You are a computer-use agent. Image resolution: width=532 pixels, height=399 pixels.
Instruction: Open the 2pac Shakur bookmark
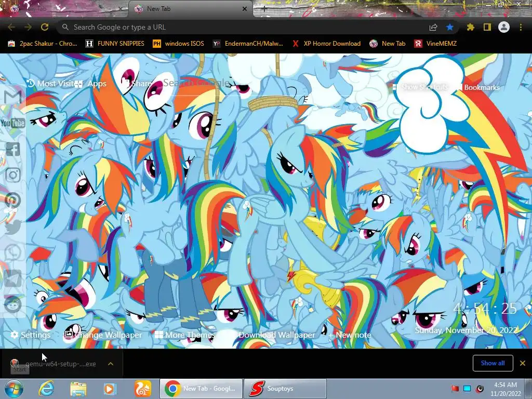coord(43,44)
